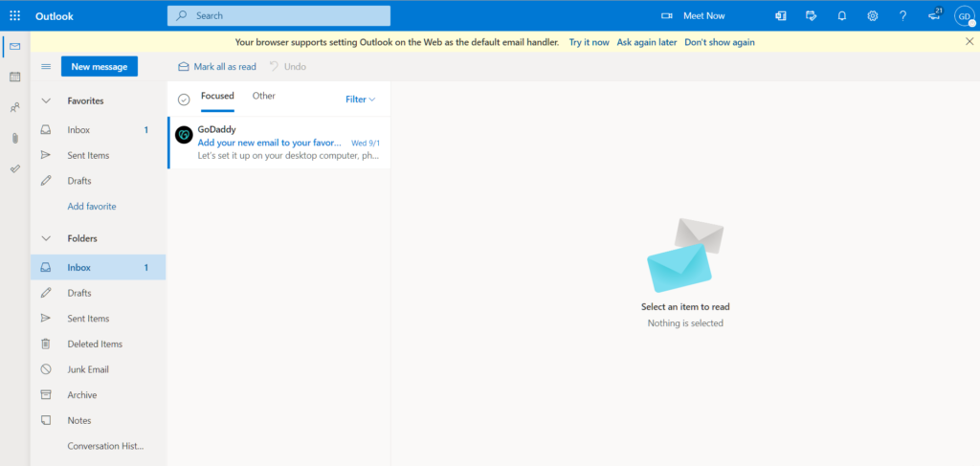Open Inbox under Favorites
This screenshot has width=980, height=466.
[x=99, y=130]
